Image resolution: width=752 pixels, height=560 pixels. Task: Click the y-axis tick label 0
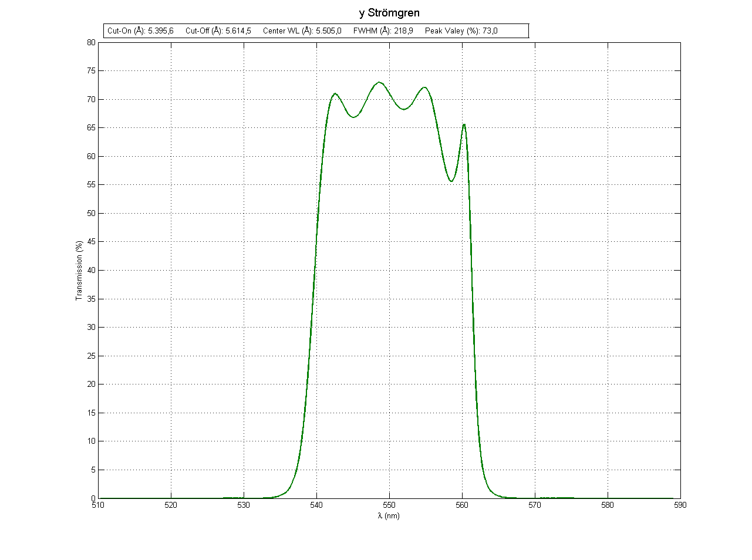[94, 498]
